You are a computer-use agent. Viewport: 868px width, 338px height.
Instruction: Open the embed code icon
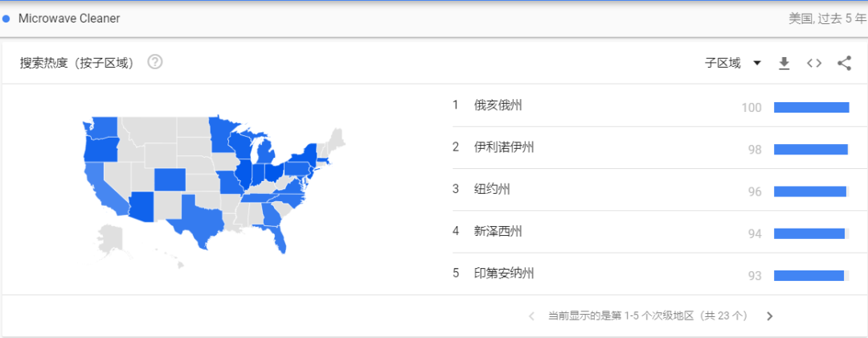tap(814, 63)
